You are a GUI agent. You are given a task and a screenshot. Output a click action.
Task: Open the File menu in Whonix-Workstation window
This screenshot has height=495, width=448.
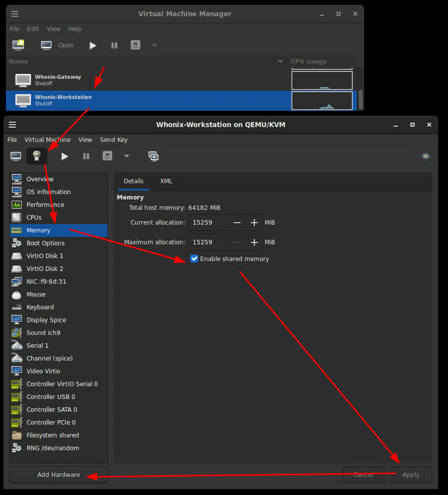coord(12,139)
